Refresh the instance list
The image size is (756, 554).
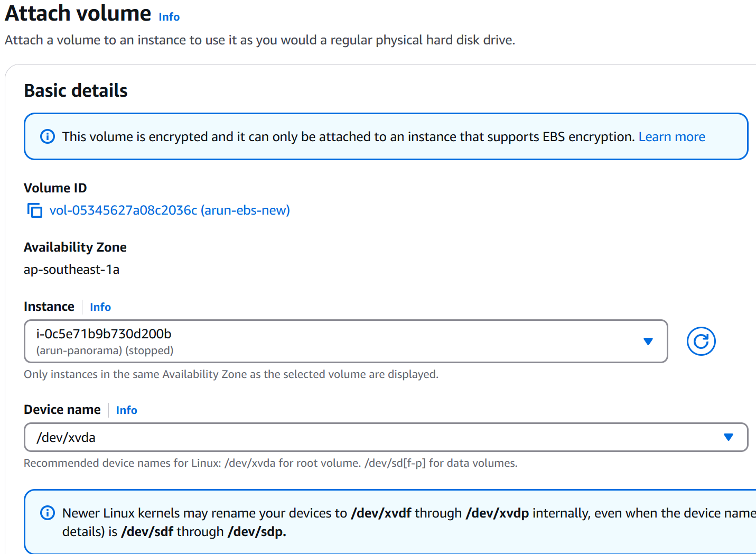point(701,341)
